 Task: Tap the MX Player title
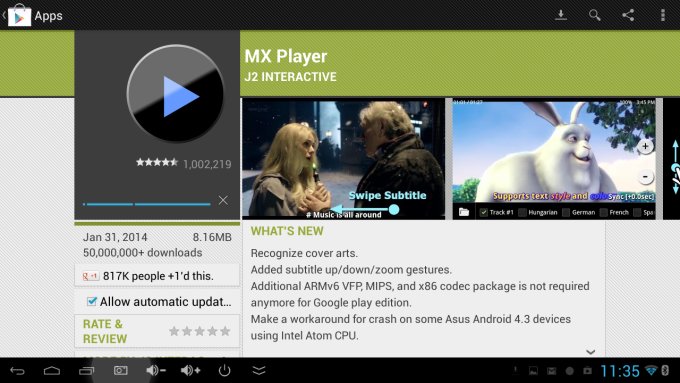(286, 56)
